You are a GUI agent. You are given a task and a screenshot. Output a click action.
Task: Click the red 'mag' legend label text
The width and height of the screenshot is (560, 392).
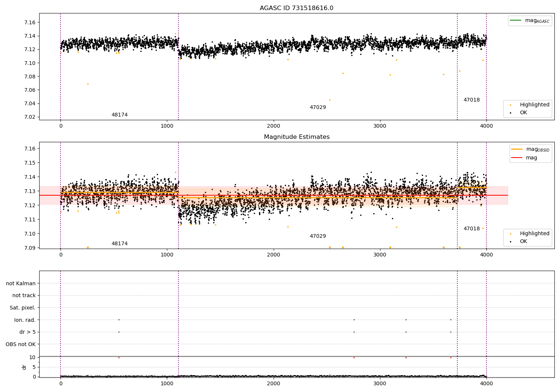(x=532, y=158)
